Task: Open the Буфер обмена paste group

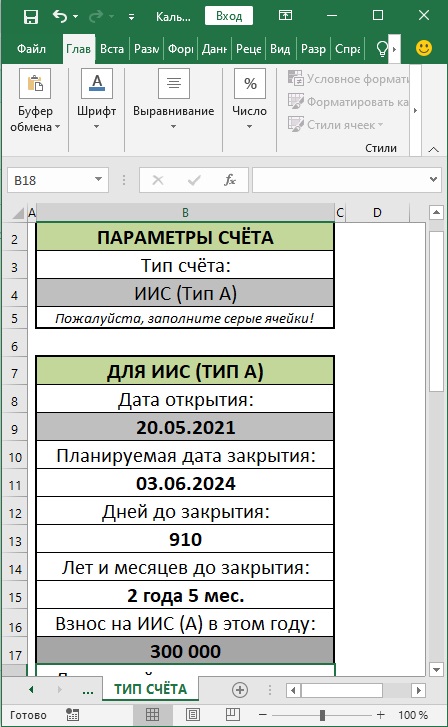Action: 35,101
